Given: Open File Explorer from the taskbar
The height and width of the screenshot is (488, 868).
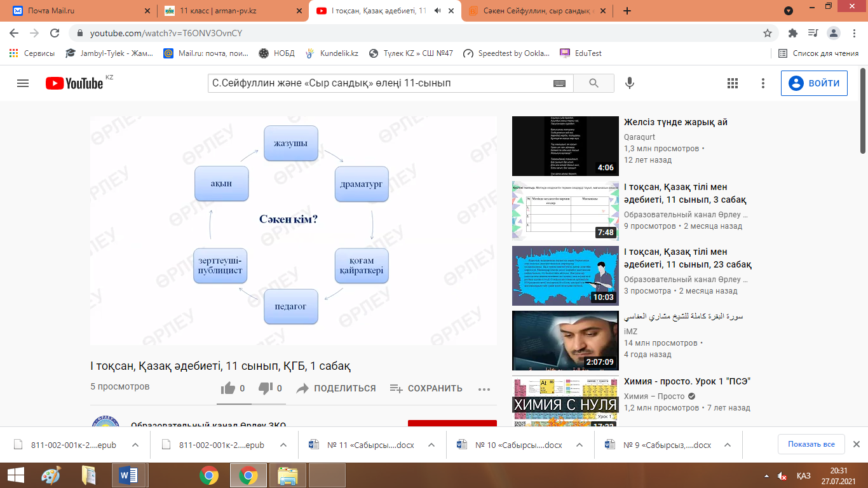Looking at the screenshot, I should (x=288, y=475).
